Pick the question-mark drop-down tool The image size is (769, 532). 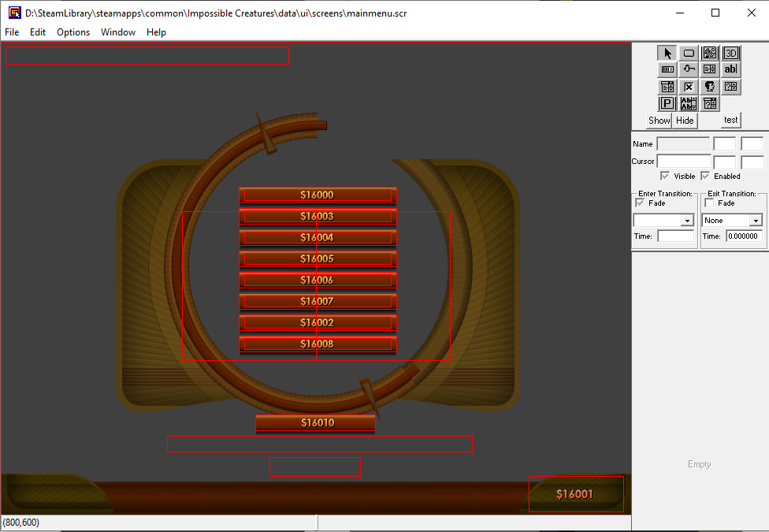(710, 103)
